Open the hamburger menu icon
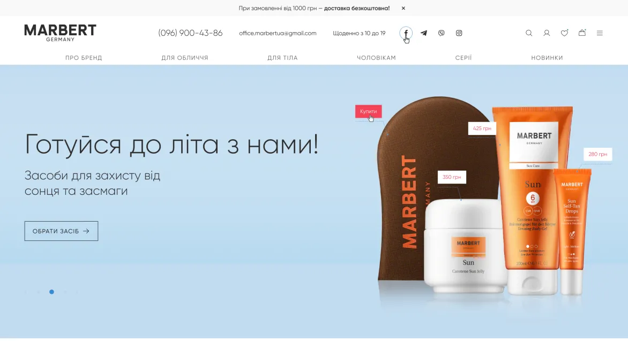The height and width of the screenshot is (364, 628). click(600, 33)
